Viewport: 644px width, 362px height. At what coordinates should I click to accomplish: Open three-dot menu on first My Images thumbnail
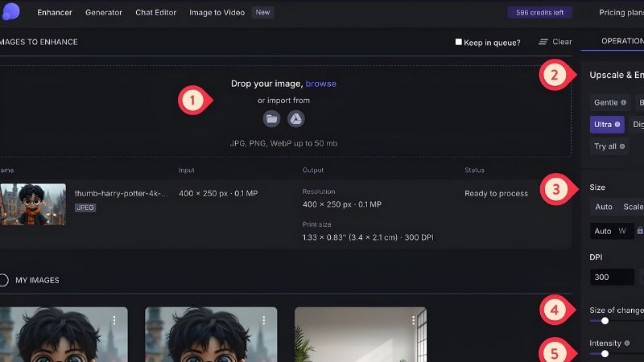tap(115, 320)
